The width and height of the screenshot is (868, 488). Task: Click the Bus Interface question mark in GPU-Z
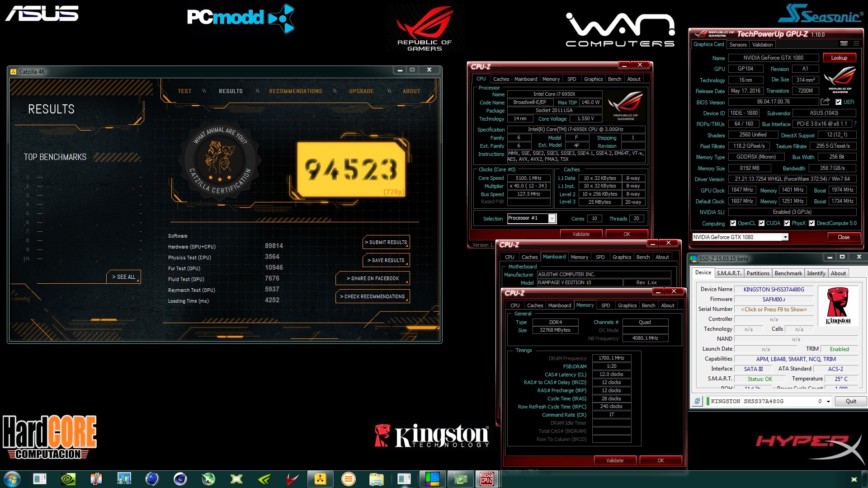click(x=855, y=123)
